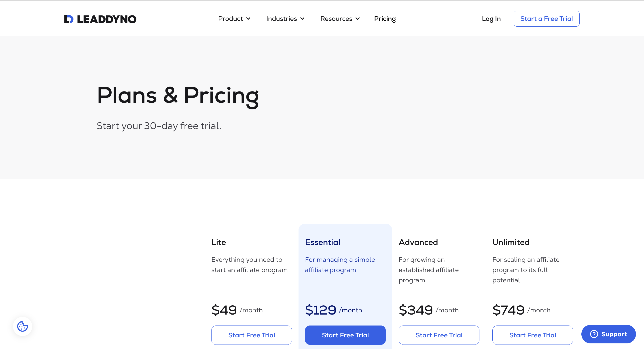This screenshot has height=349, width=644.
Task: Click the LEADDYNO wordmark text
Action: click(107, 19)
